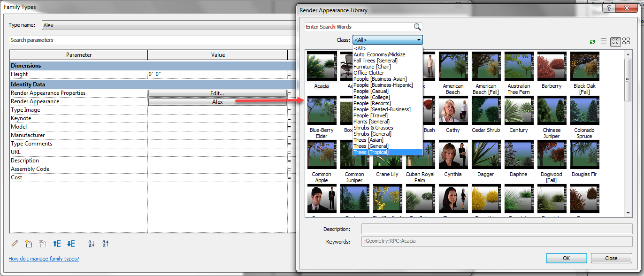The image size is (644, 276).
Task: Click the green refresh library icon
Action: [592, 41]
